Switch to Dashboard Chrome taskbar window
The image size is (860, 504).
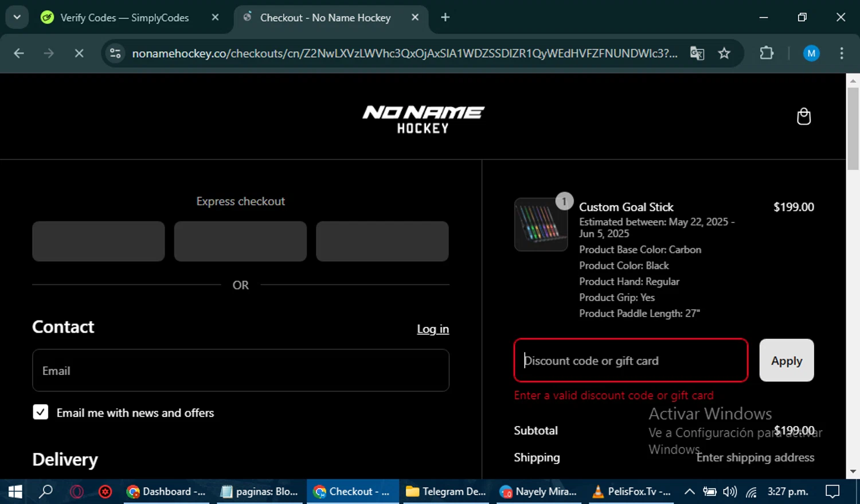(166, 491)
